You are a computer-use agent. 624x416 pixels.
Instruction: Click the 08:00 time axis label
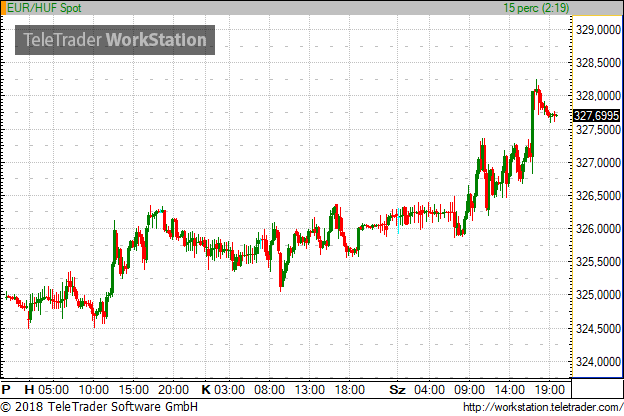[269, 389]
